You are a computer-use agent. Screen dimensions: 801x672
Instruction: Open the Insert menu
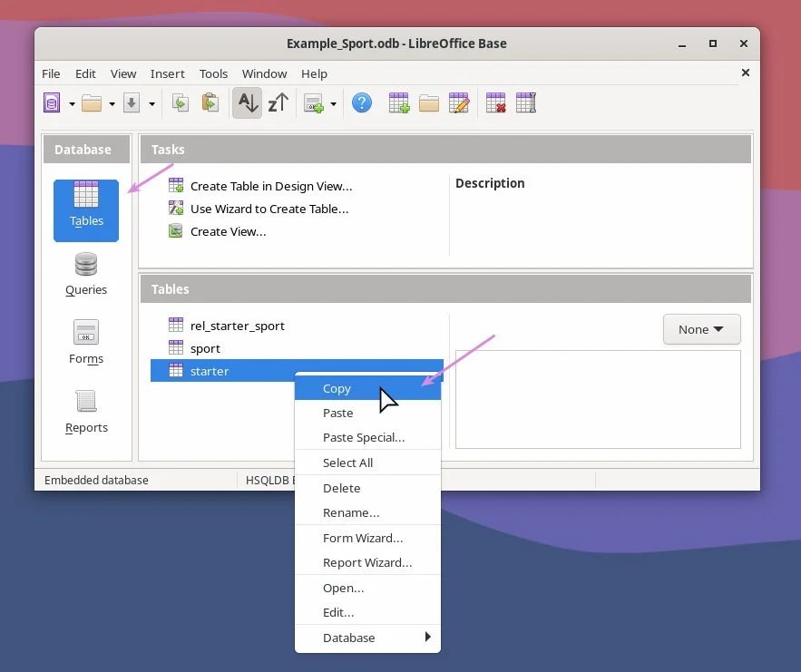point(167,73)
